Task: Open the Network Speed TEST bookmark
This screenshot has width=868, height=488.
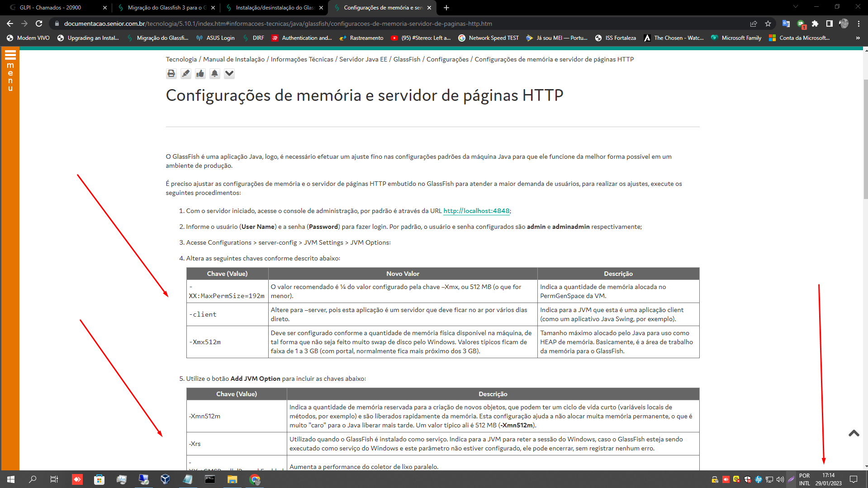Action: [x=489, y=38]
